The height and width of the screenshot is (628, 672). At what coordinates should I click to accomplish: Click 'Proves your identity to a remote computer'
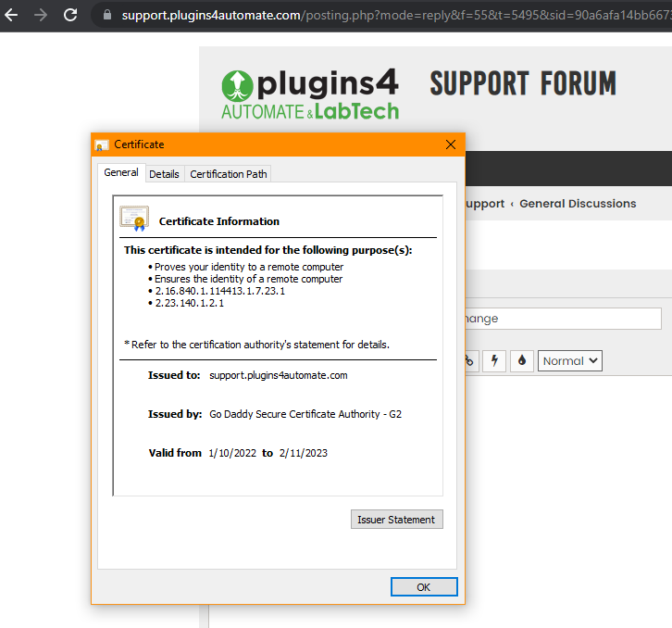(249, 267)
